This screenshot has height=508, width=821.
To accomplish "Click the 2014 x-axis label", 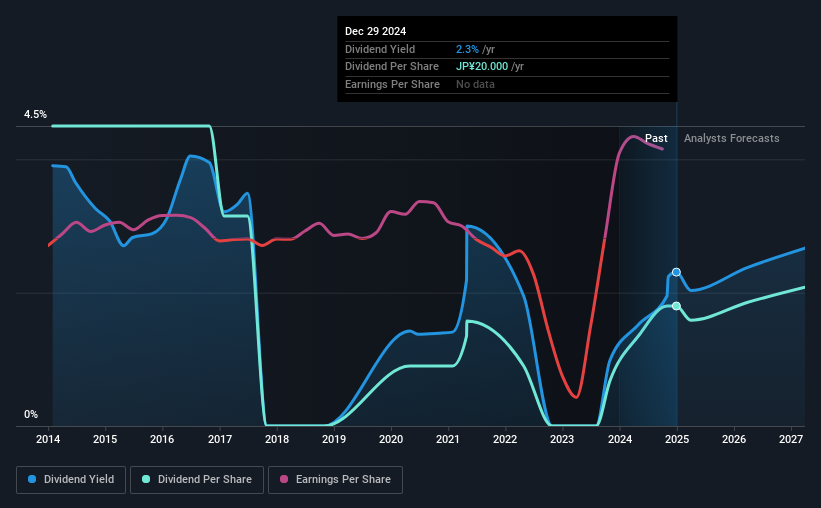I will pyautogui.click(x=48, y=439).
